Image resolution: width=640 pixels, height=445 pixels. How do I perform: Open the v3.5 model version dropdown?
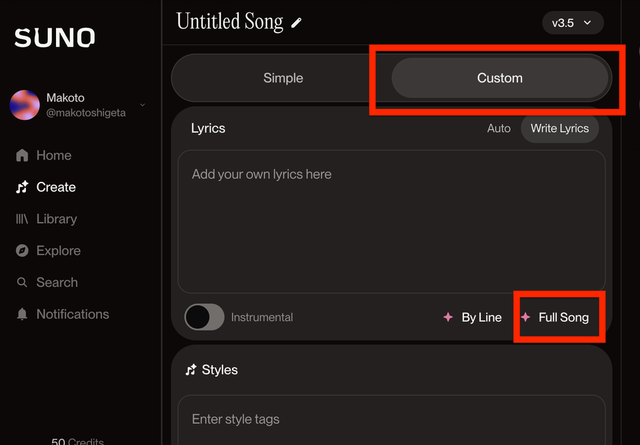tap(572, 22)
